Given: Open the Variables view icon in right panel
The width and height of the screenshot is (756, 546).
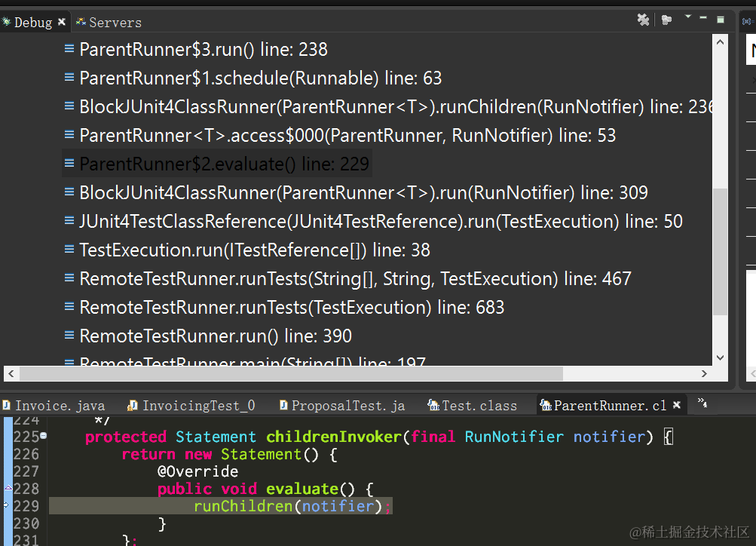Looking at the screenshot, I should [748, 21].
